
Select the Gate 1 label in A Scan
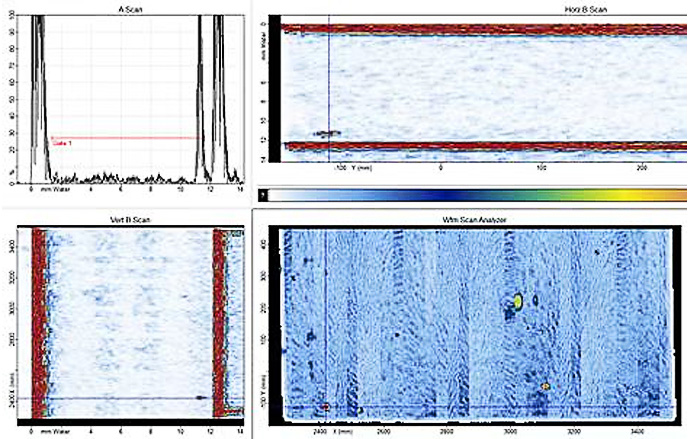64,144
